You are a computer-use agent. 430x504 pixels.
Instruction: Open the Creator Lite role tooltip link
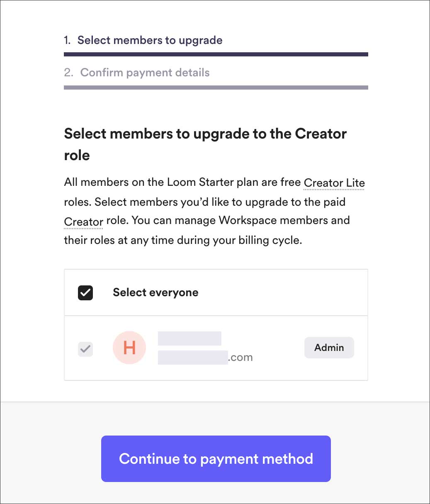click(334, 183)
